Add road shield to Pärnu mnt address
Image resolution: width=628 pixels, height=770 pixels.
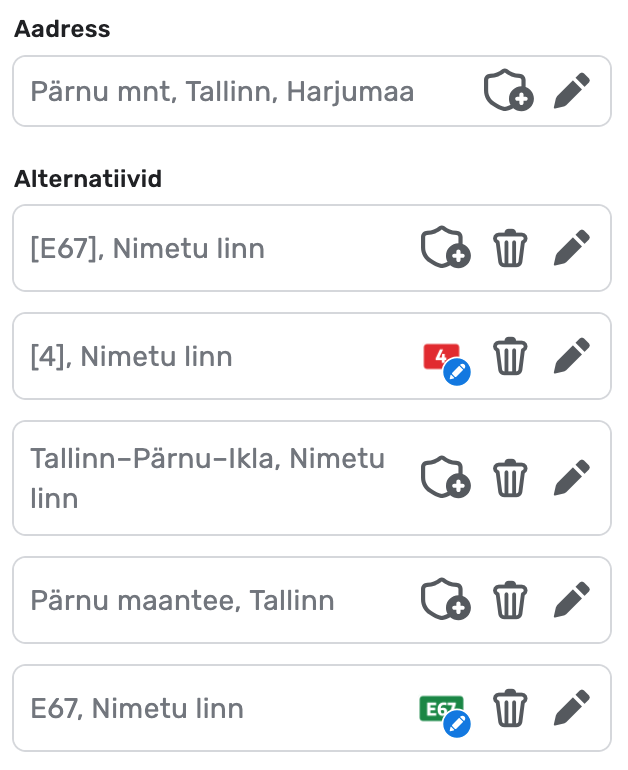(508, 92)
